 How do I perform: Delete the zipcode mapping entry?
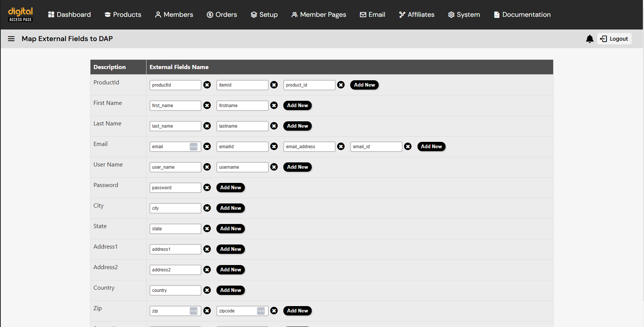coord(274,311)
